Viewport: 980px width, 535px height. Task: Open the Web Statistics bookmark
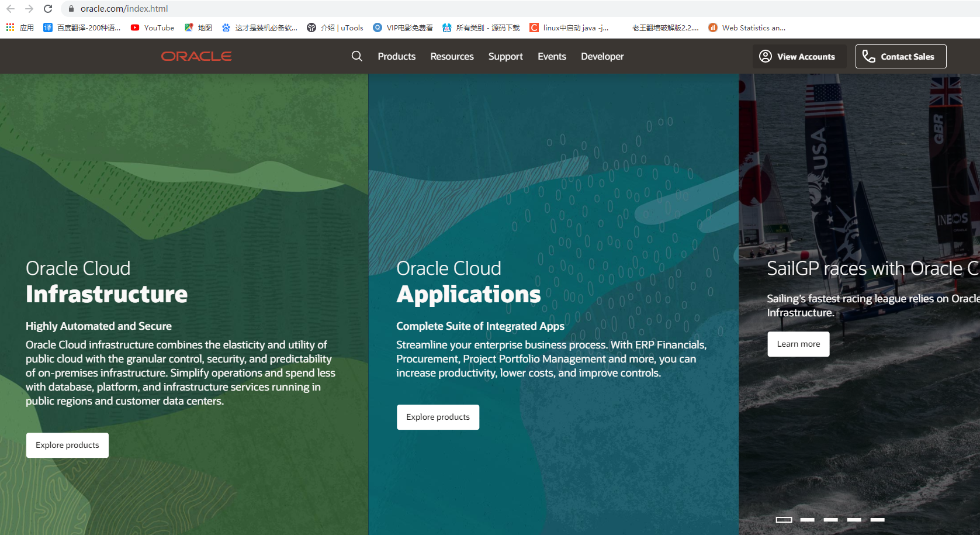pos(747,27)
